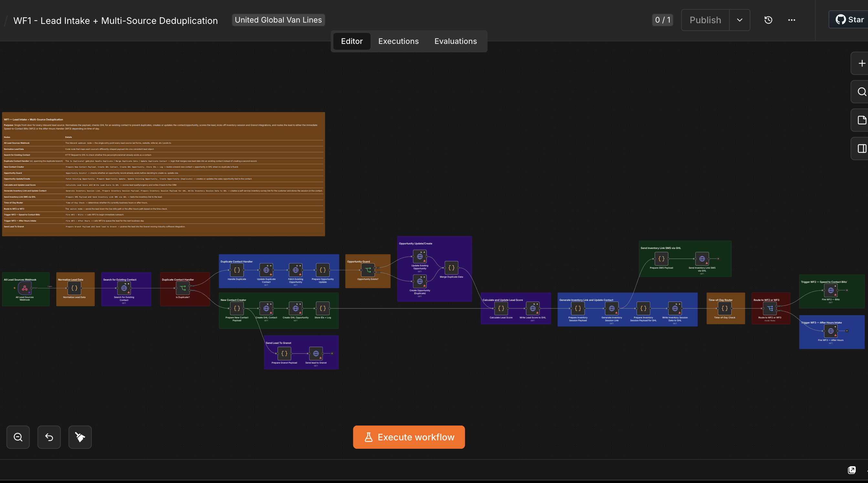
Task: Zoom out of the canvas
Action: 18,437
